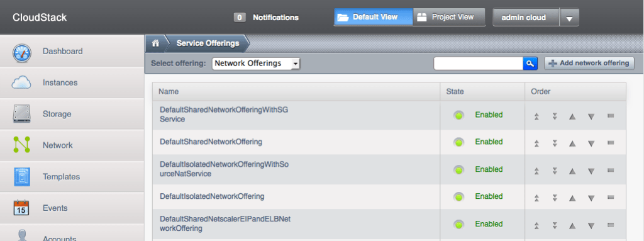
Task: Move DefaultSharedNetworkOfferingWithSGService down one
Action: [x=591, y=117]
